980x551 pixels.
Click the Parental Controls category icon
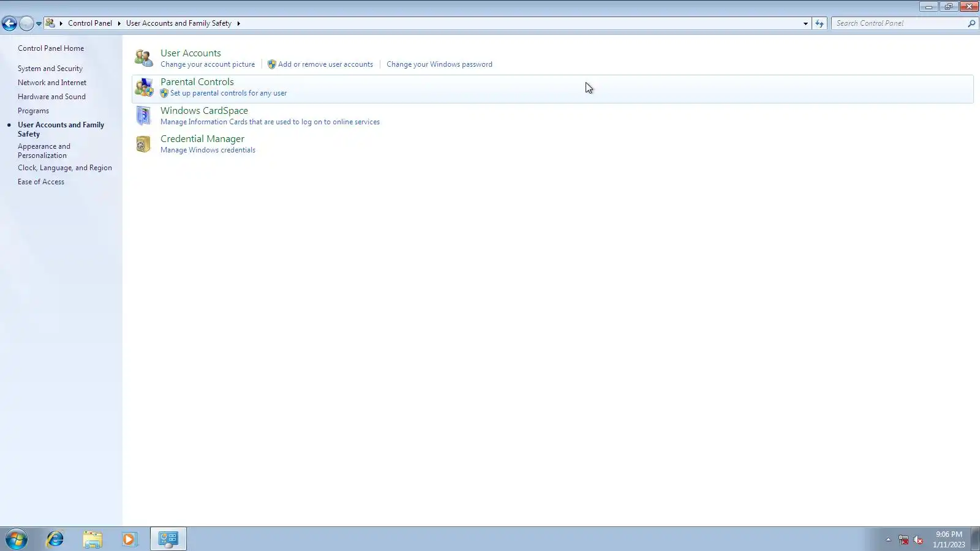(x=144, y=87)
